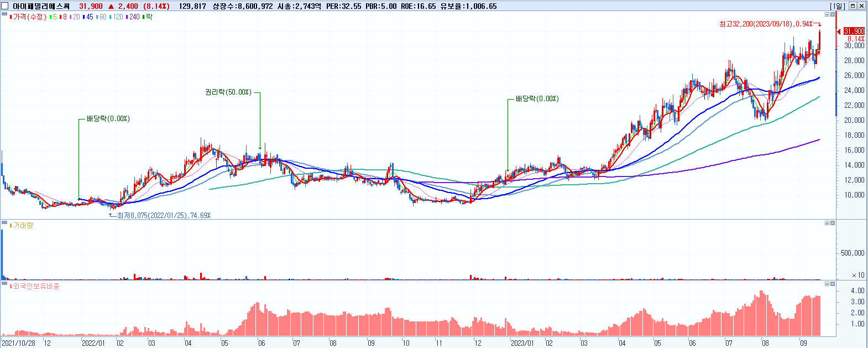Select the 거래량 volume indicator label
The width and height of the screenshot is (868, 348).
click(x=22, y=226)
